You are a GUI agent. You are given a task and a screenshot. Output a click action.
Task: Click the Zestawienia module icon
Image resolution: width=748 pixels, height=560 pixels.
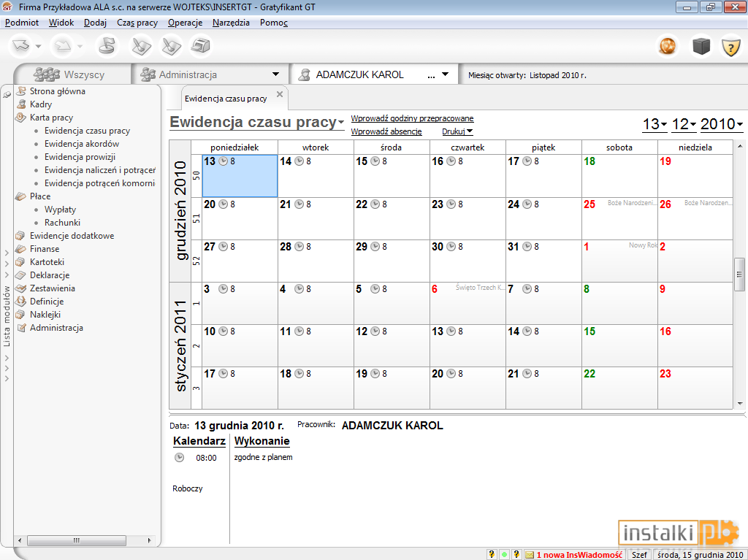pyautogui.click(x=20, y=288)
